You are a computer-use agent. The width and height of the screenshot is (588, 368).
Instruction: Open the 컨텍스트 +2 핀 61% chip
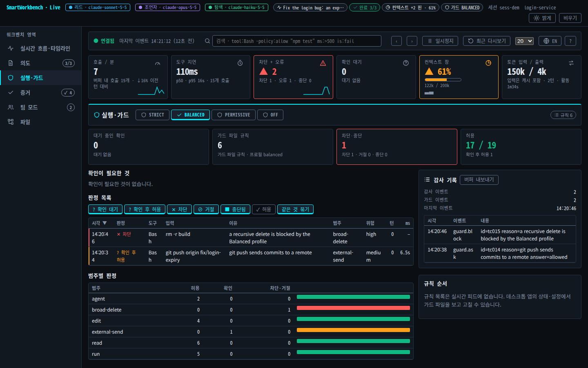(x=410, y=7)
